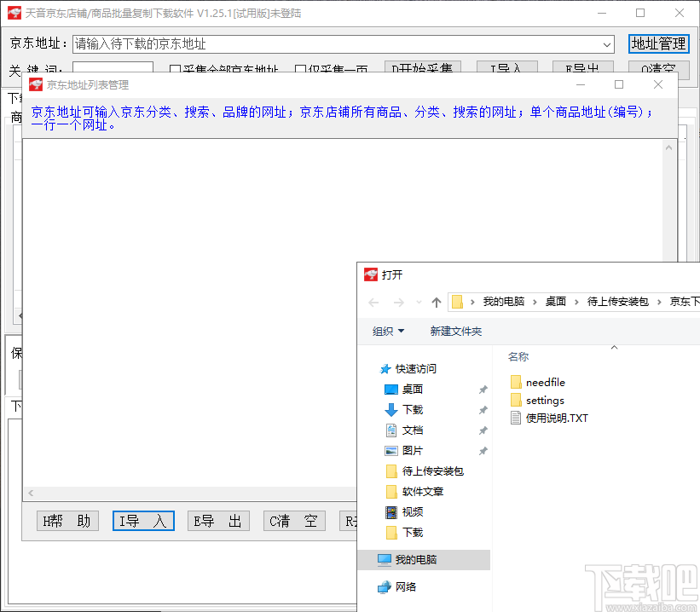Select 桌面 in the navigation pane
Viewport: 700px width, 612px height.
click(x=403, y=390)
